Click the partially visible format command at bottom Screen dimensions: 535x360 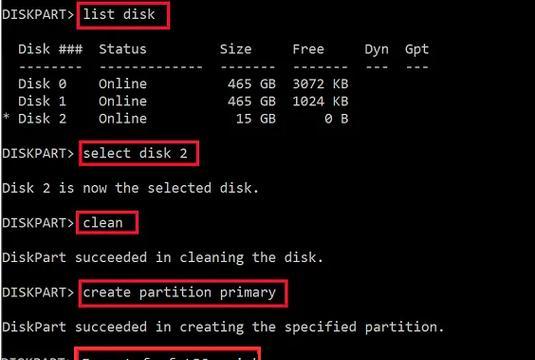(x=168, y=354)
